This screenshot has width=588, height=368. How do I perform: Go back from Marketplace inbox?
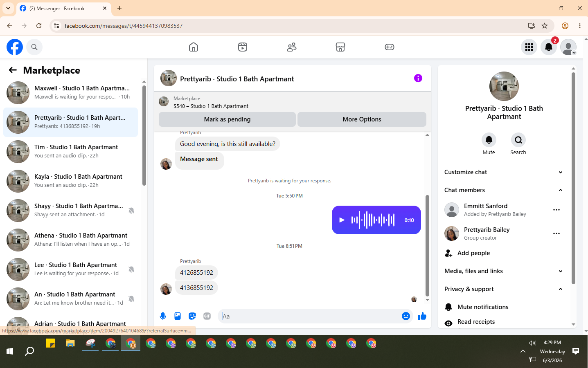[x=13, y=70]
